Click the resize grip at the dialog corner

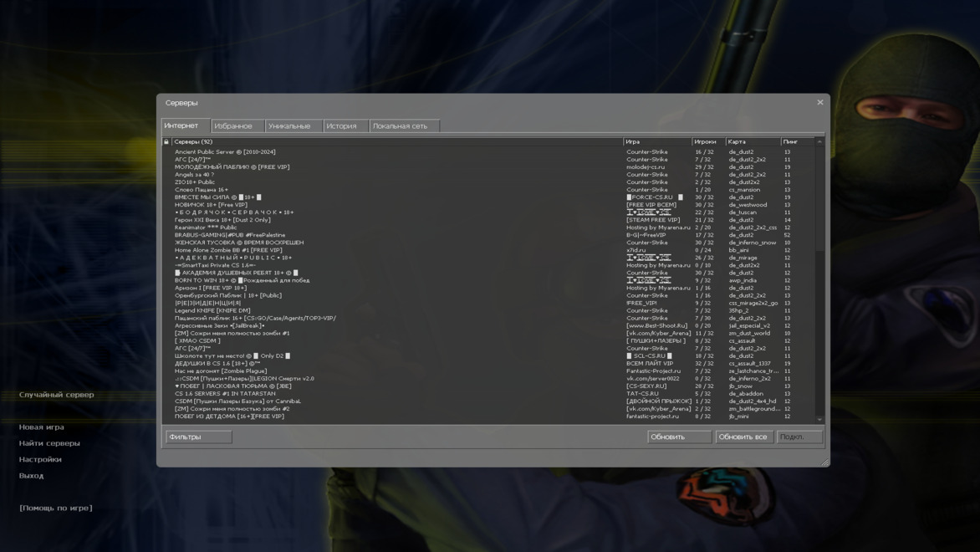coord(824,462)
